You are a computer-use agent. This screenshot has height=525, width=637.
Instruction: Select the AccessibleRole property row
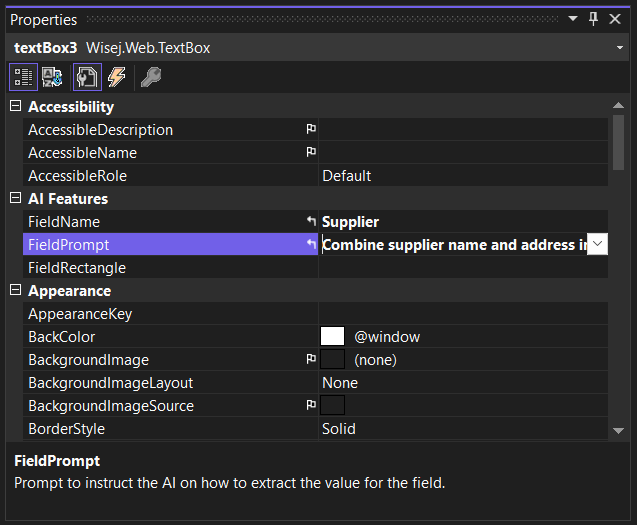(170, 176)
